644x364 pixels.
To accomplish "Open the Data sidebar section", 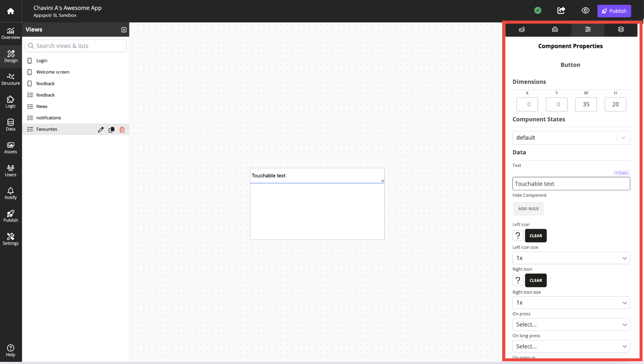I will pyautogui.click(x=10, y=125).
